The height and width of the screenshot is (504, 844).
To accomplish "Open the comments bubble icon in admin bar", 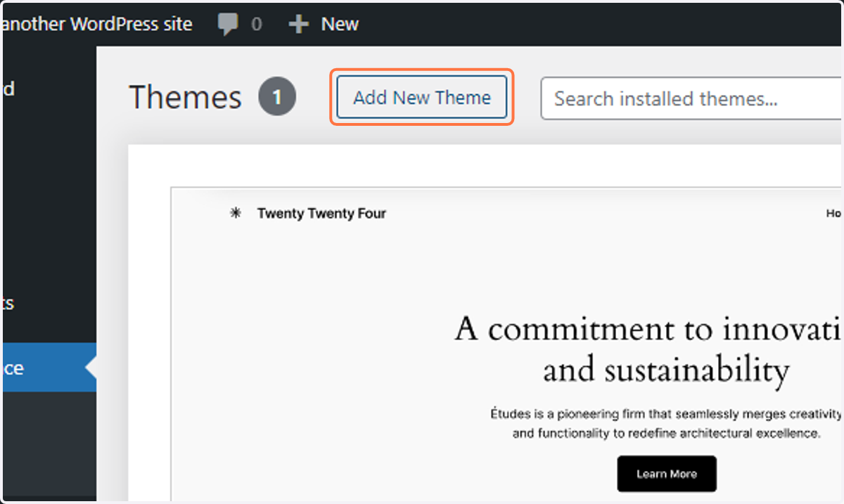I will coord(228,25).
